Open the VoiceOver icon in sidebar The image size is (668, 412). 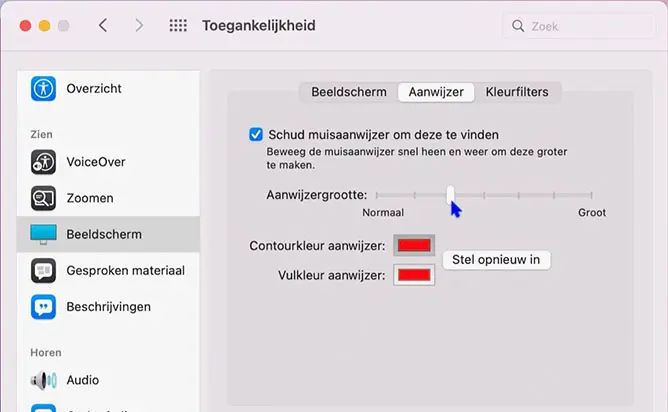[x=43, y=162]
